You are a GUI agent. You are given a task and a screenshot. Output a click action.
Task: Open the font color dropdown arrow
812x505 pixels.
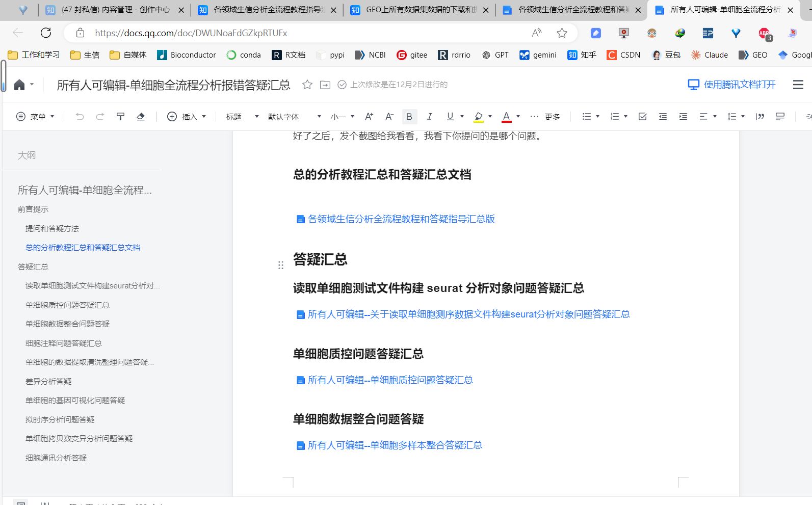pyautogui.click(x=518, y=117)
